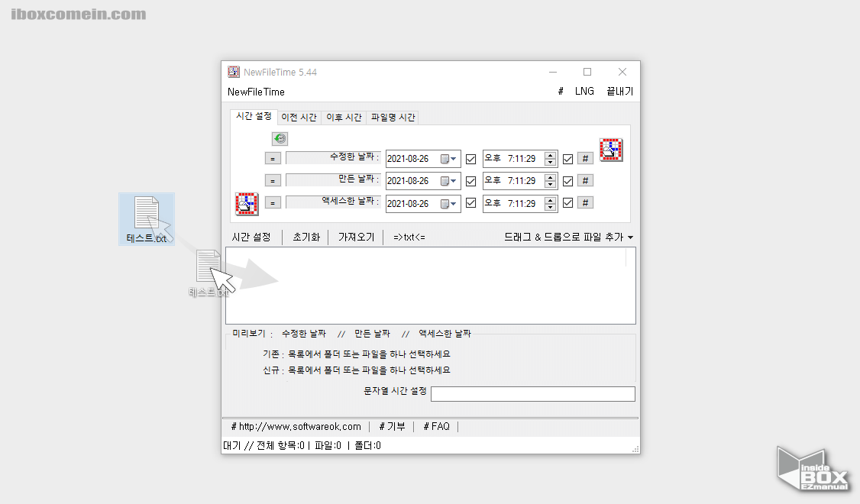
Task: Switch to the 이전 시간 tab
Action: pos(299,118)
